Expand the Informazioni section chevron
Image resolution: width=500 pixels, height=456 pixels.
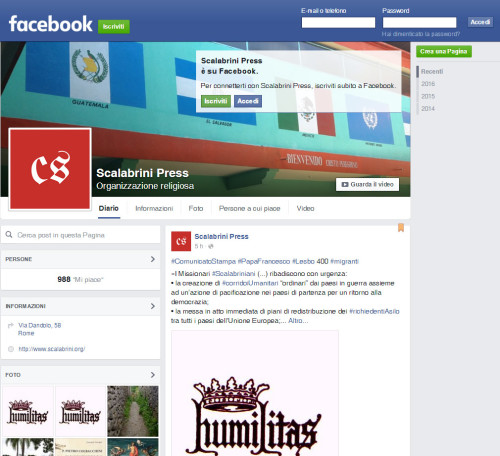click(153, 306)
